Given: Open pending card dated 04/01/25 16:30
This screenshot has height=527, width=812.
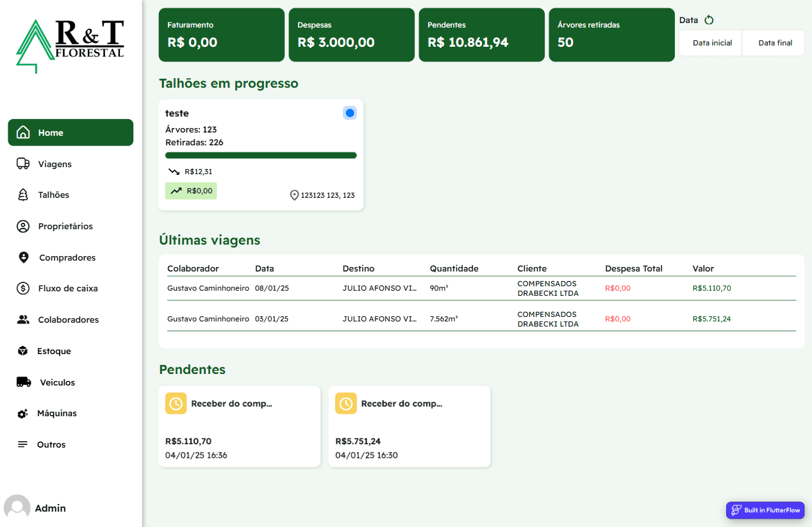Looking at the screenshot, I should pos(410,426).
